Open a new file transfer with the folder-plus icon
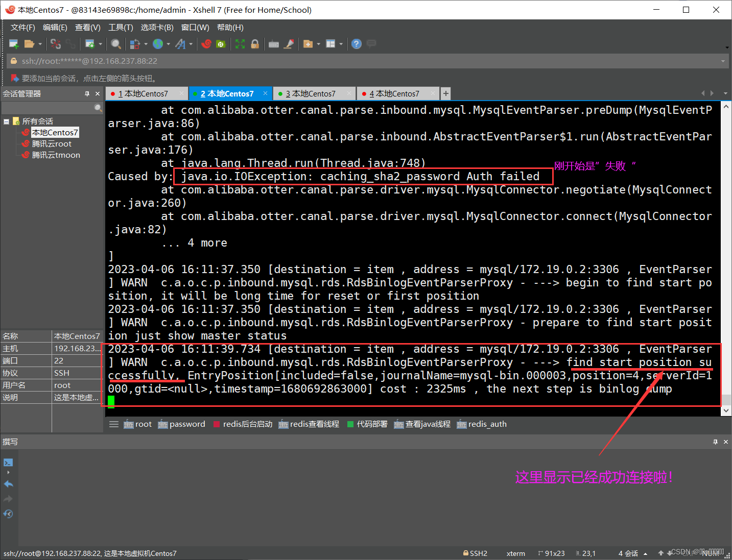 point(309,44)
